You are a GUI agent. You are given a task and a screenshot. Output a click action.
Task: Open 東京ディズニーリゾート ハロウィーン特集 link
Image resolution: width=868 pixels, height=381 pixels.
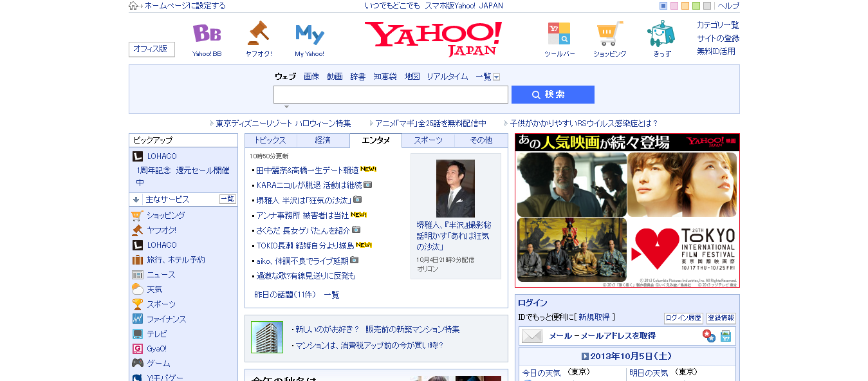click(x=284, y=124)
